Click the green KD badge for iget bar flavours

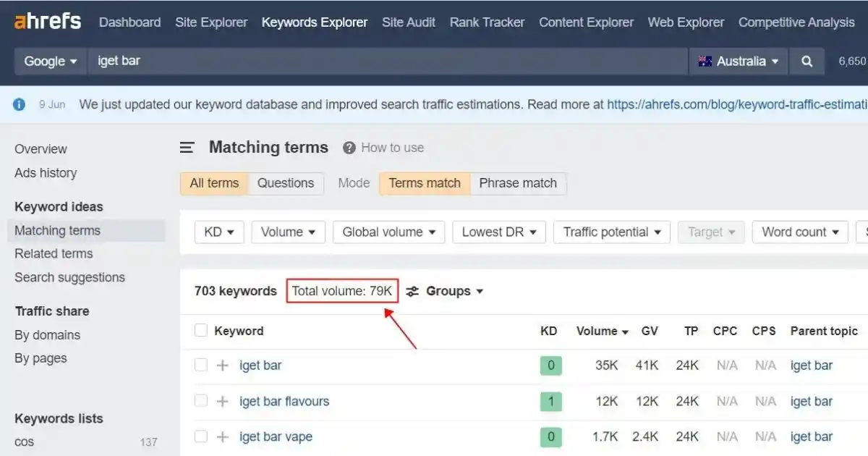[x=550, y=401]
